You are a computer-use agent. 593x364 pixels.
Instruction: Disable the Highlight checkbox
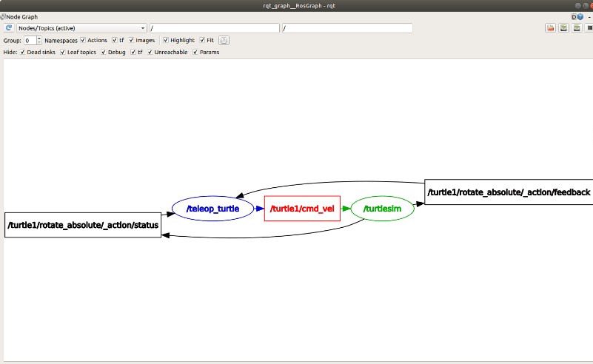click(x=166, y=40)
